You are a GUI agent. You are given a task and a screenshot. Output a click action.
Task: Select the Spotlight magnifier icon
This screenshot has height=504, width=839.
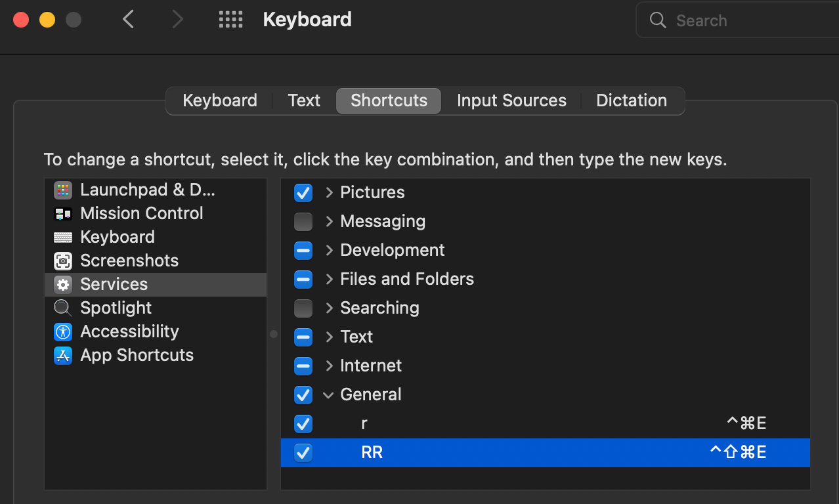click(x=63, y=308)
